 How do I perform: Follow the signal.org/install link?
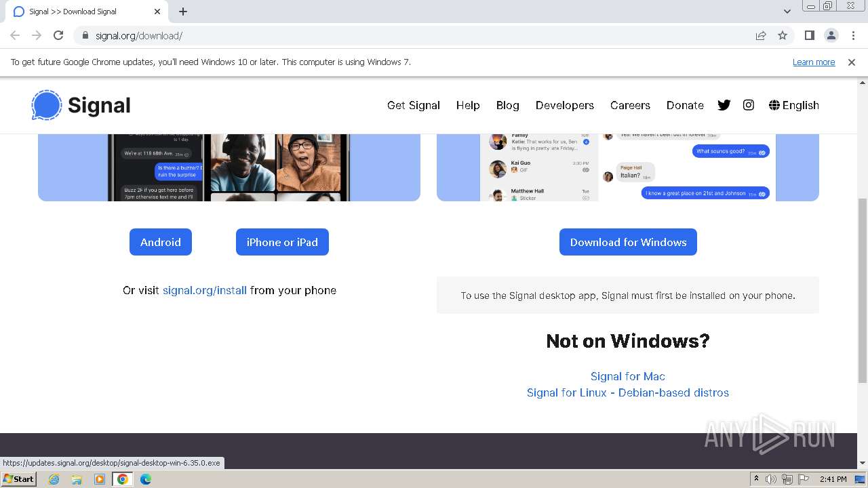tap(205, 290)
